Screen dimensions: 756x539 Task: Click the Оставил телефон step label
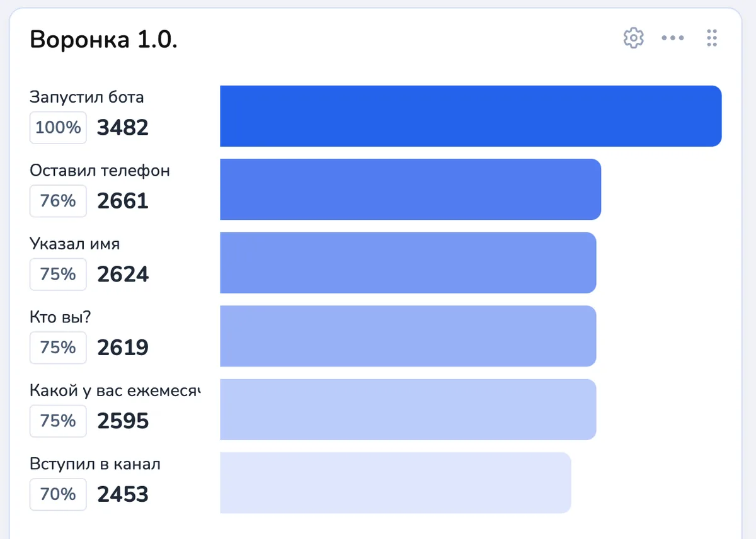100,171
